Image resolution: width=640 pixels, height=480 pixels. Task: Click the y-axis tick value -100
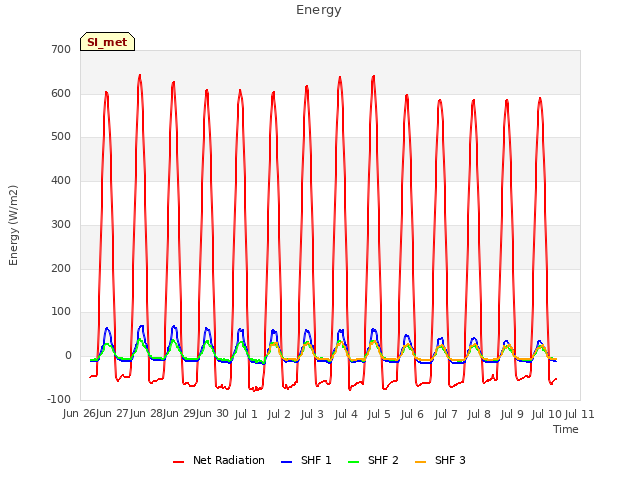pos(59,399)
